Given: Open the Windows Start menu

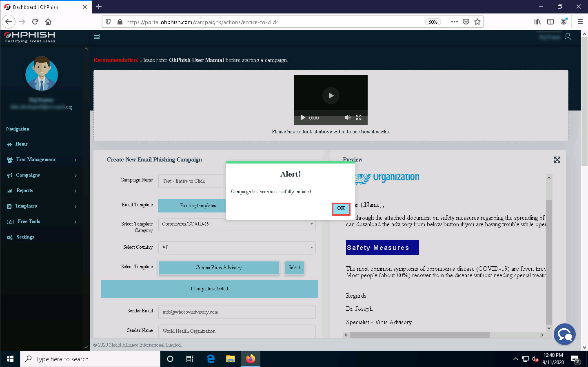Looking at the screenshot, I should [10, 359].
